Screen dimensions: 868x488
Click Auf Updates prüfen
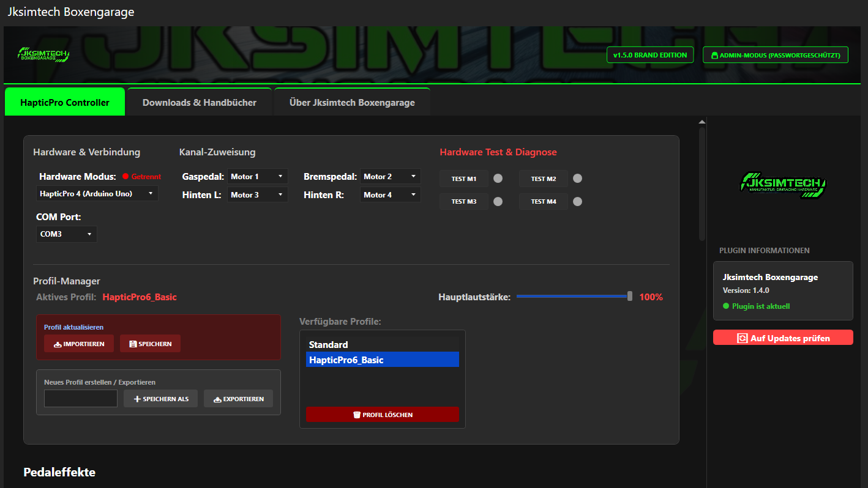[x=783, y=338]
